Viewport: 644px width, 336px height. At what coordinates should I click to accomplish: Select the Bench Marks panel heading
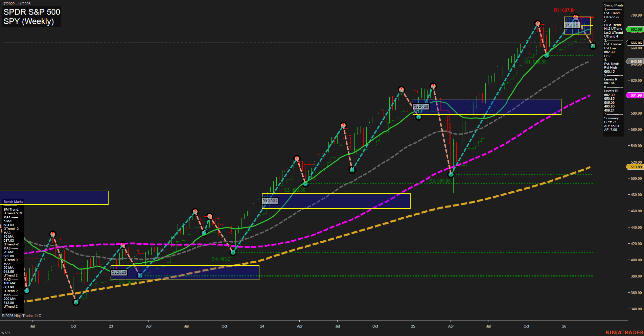(x=13, y=202)
